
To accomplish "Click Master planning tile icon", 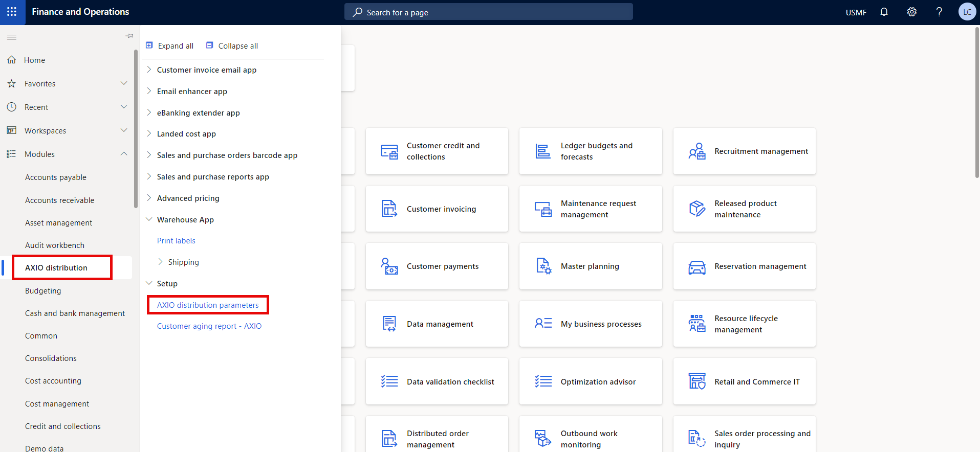I will 543,266.
